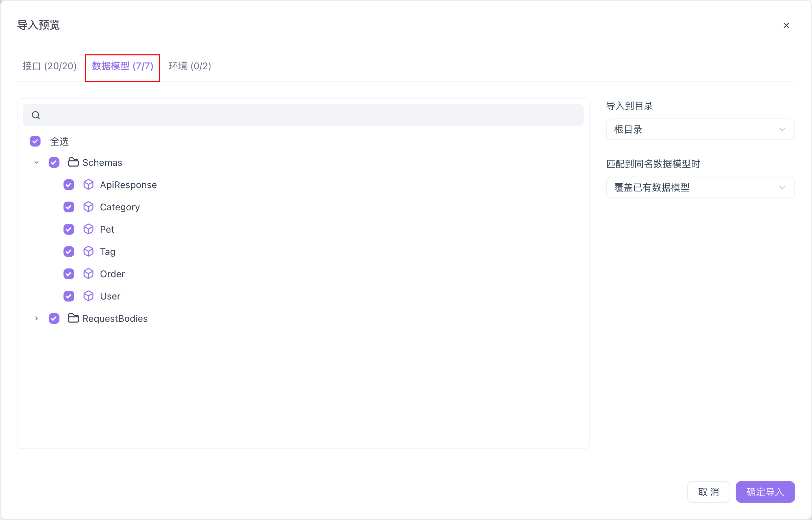Toggle the Schemas folder checkbox
This screenshot has height=520, width=812.
click(x=54, y=162)
